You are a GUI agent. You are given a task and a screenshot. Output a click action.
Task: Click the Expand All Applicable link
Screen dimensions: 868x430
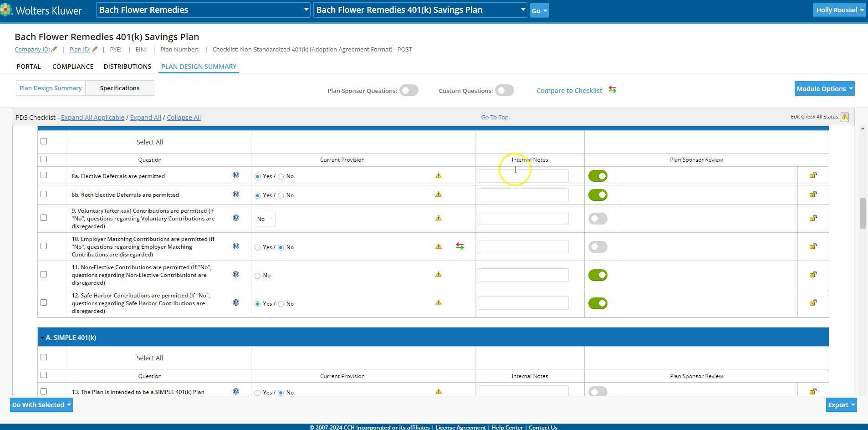pos(92,118)
